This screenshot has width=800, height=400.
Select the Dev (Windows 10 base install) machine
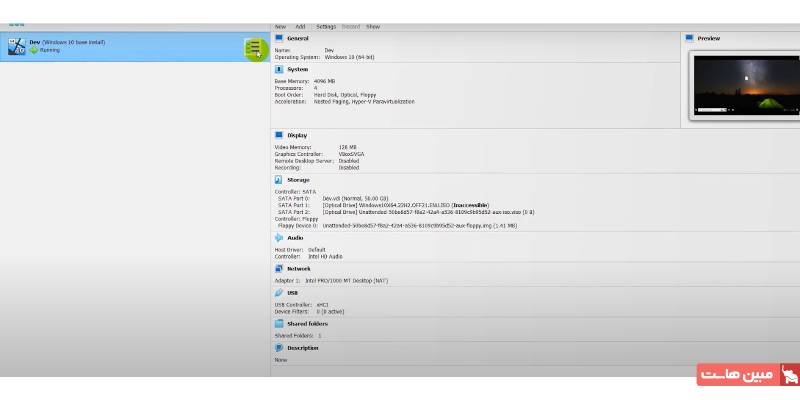(x=135, y=47)
